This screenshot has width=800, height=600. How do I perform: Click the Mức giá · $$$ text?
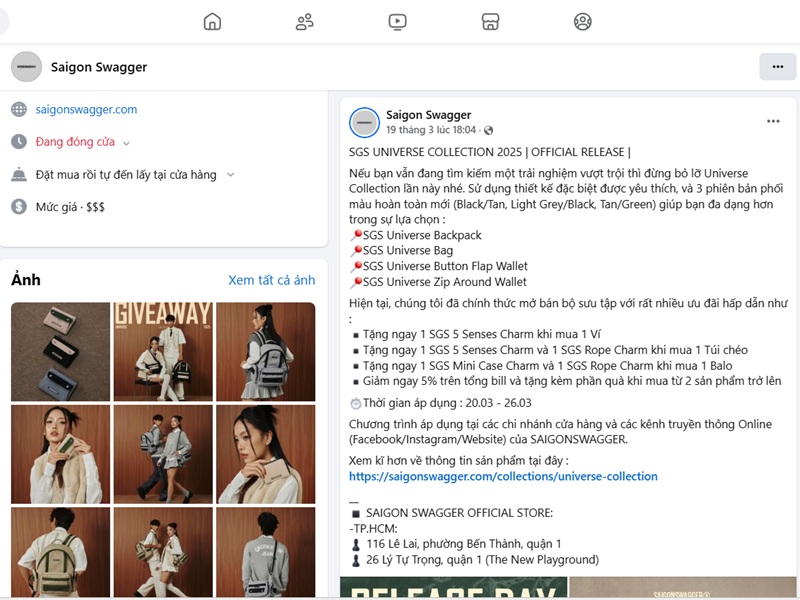pyautogui.click(x=70, y=207)
